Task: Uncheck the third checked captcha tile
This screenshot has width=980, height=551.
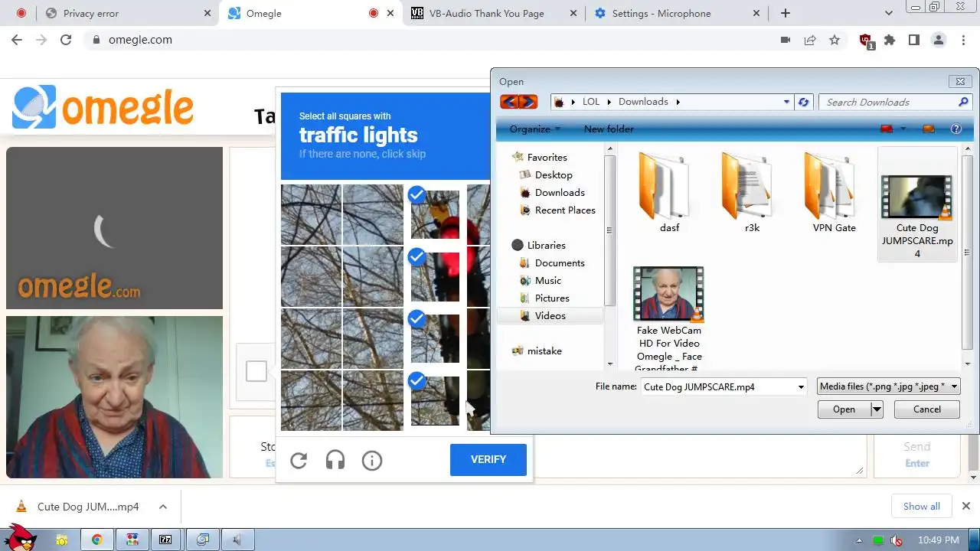Action: pyautogui.click(x=435, y=338)
